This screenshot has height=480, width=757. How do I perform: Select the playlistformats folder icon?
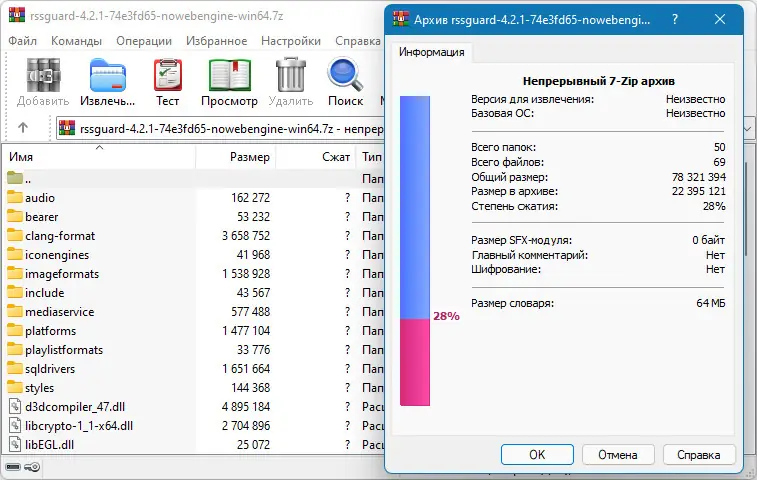point(15,349)
